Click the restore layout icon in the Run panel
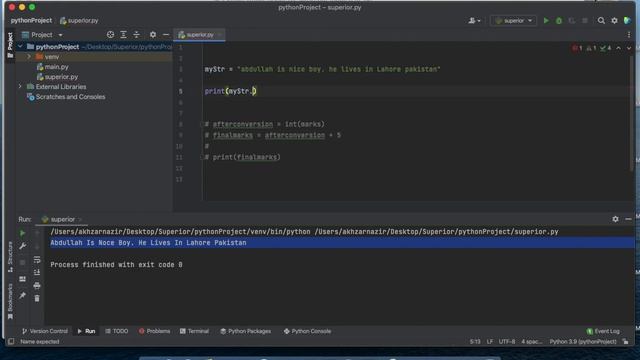 click(22, 279)
